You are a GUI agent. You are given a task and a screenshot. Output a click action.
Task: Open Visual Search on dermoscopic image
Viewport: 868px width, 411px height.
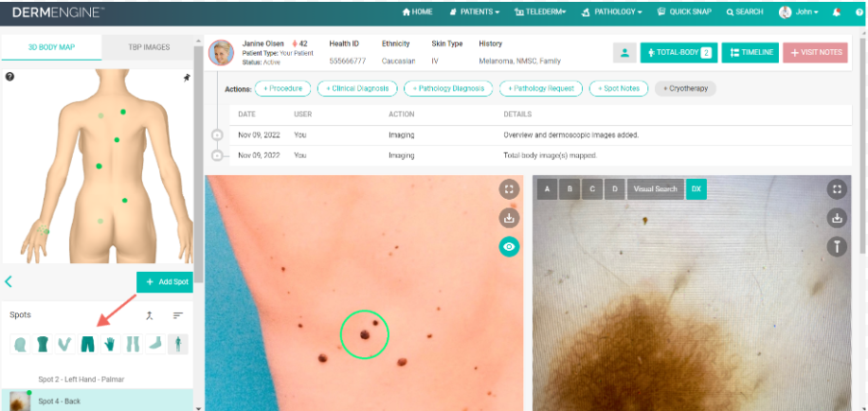tap(656, 189)
